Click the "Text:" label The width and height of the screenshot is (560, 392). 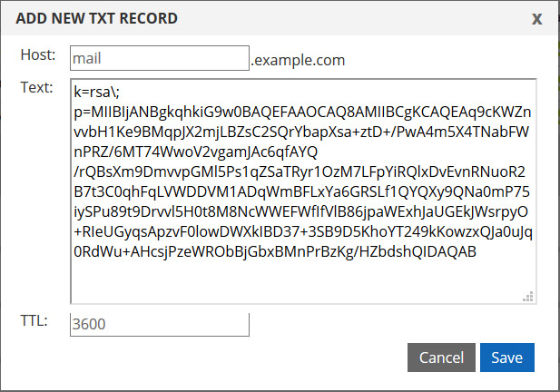coord(37,88)
